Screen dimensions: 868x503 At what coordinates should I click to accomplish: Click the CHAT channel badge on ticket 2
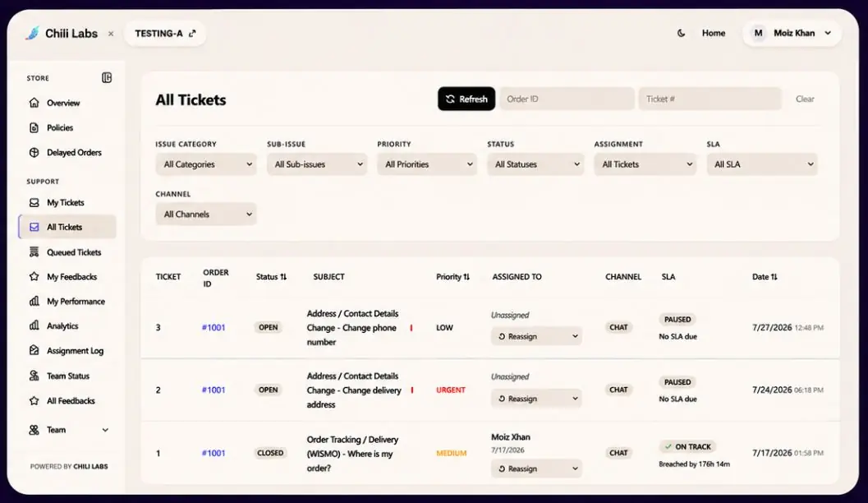(x=618, y=390)
